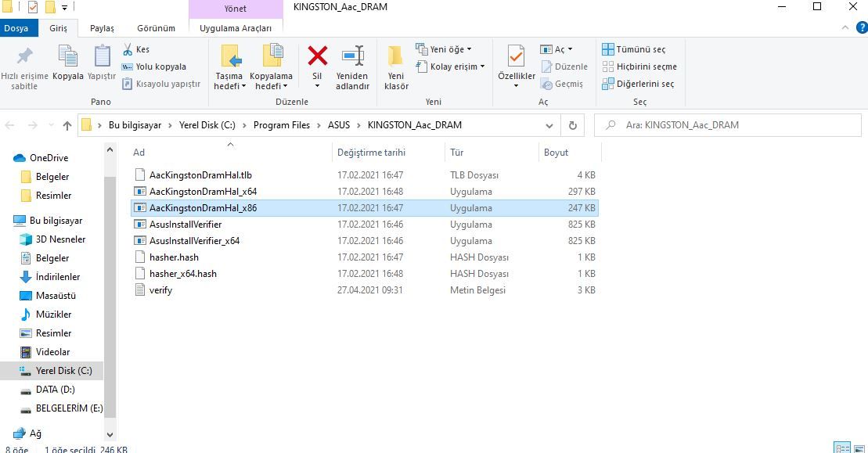Screen dimensions: 868x453
Task: Switch to details view icon
Action: coord(842,448)
